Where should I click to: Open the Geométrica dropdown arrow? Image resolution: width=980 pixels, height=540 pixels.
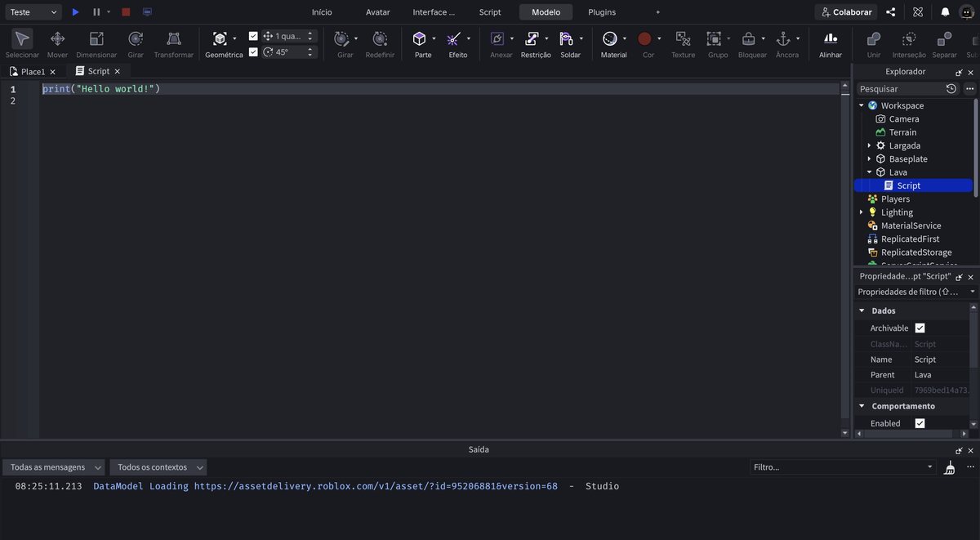coord(234,38)
